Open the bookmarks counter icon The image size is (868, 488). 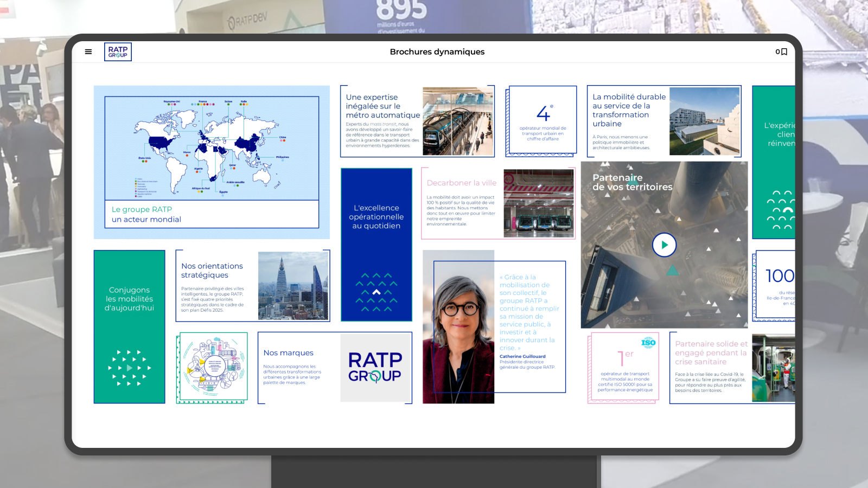(781, 52)
